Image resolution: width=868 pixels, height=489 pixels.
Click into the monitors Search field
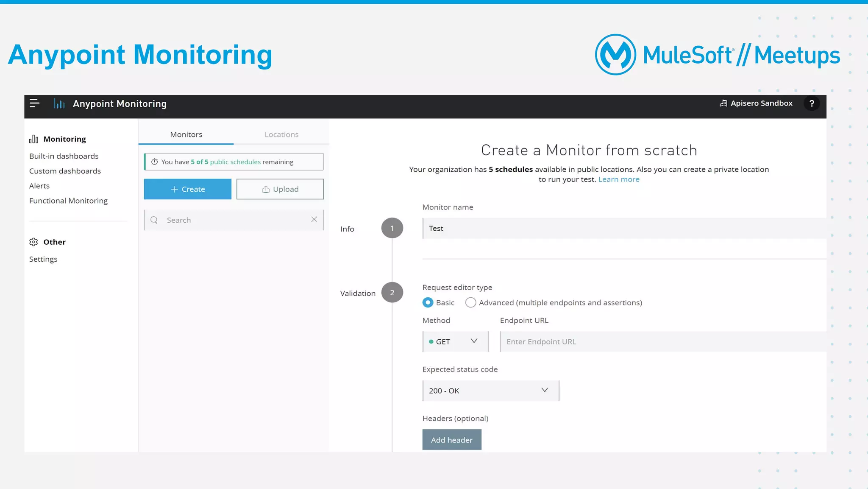234,220
